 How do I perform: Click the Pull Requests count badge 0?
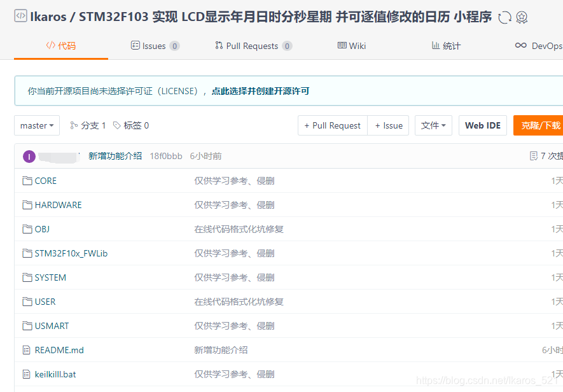(287, 46)
